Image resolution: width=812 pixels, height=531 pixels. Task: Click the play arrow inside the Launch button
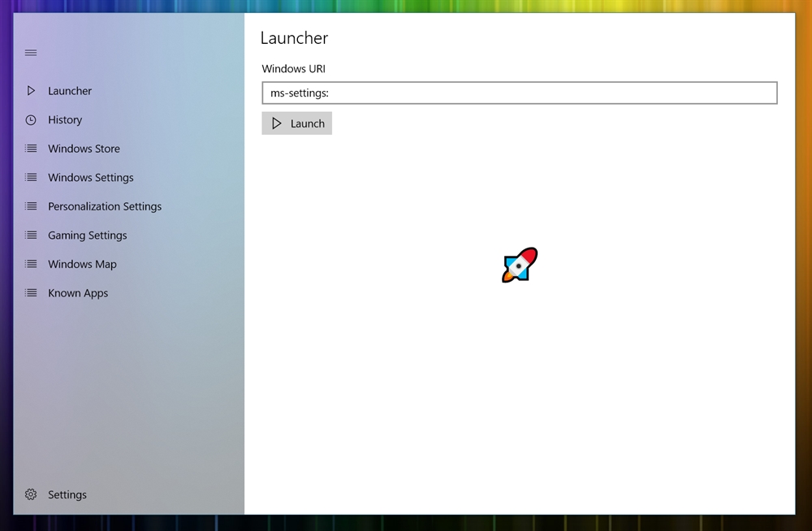[x=279, y=123]
